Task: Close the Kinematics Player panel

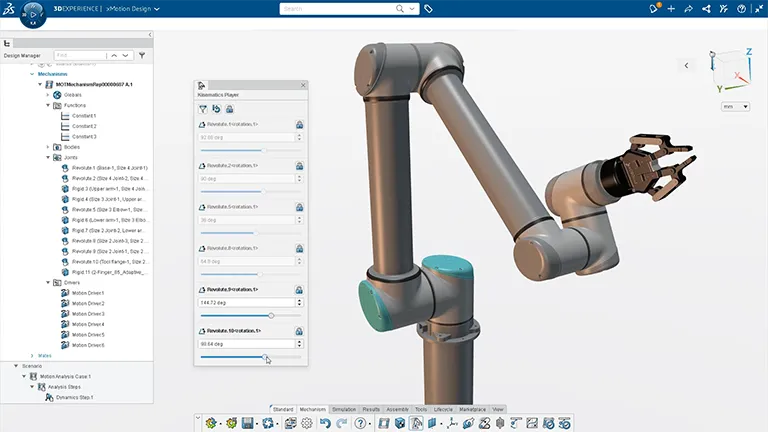Action: pos(303,85)
